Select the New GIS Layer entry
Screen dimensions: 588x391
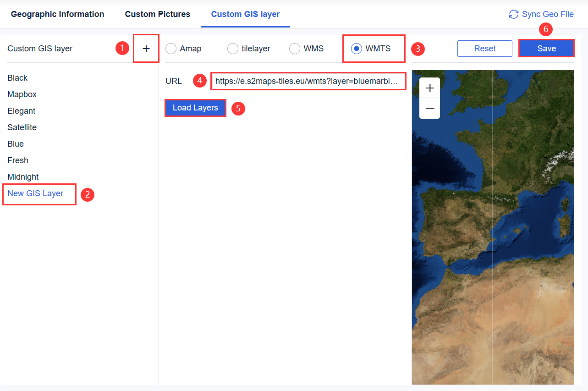(35, 193)
